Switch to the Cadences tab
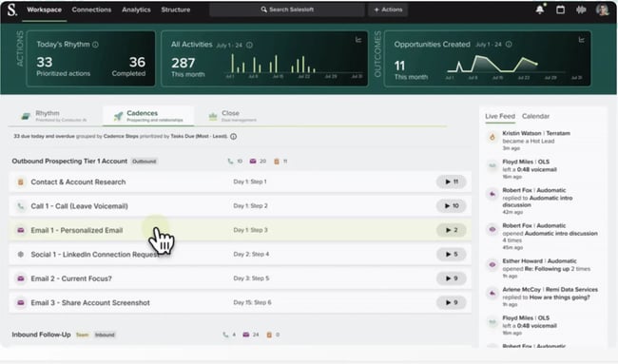The image size is (618, 364). tap(148, 116)
